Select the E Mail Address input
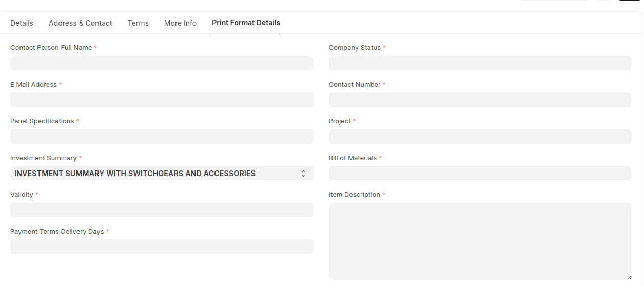Image resolution: width=644 pixels, height=286 pixels. pos(162,100)
